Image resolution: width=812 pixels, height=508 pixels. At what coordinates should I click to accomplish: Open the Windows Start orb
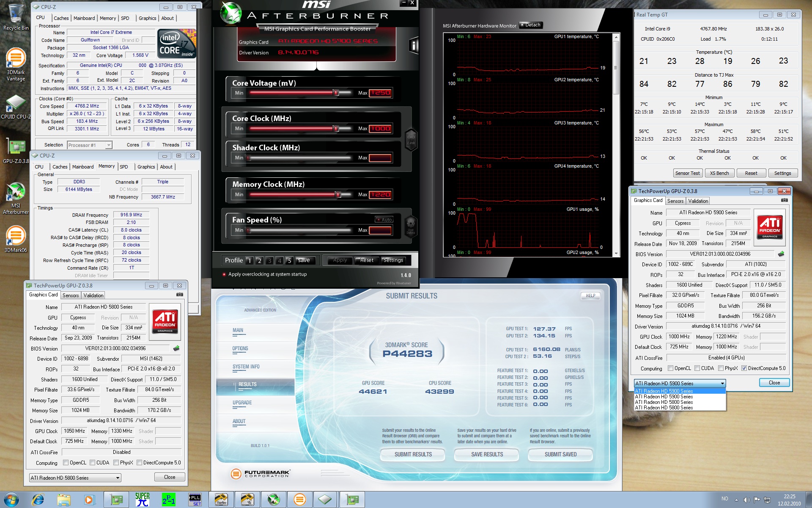(11, 500)
